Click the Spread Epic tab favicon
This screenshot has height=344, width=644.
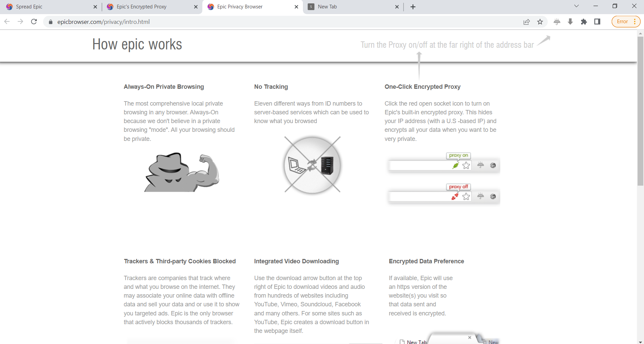[9, 7]
